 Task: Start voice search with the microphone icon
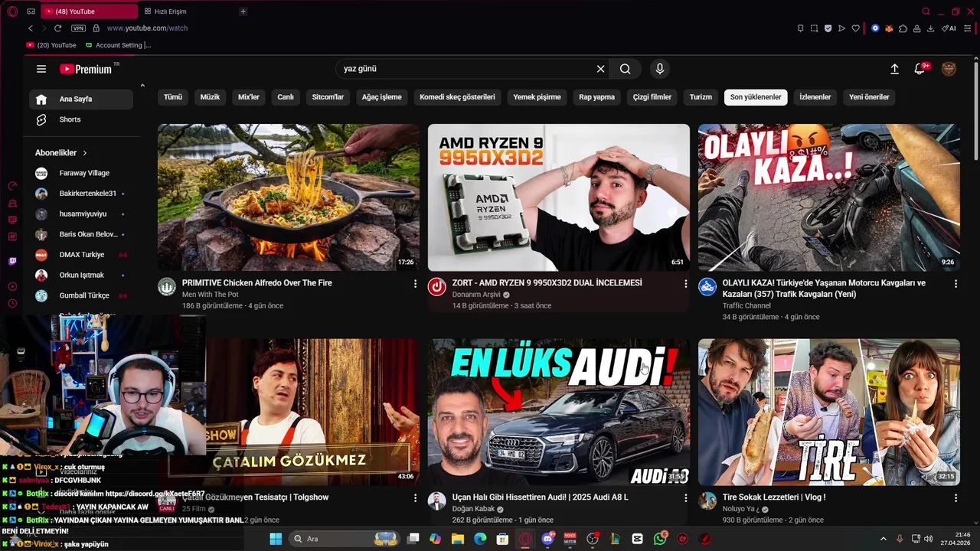point(660,69)
